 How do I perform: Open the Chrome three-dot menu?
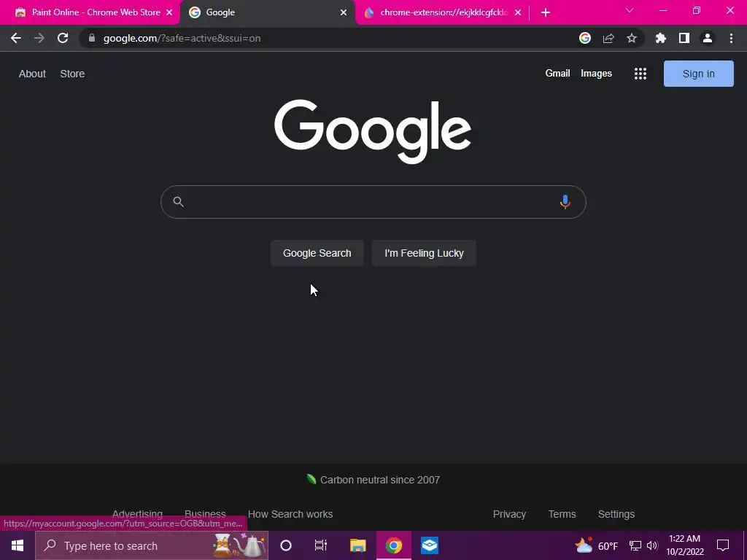[x=731, y=38]
